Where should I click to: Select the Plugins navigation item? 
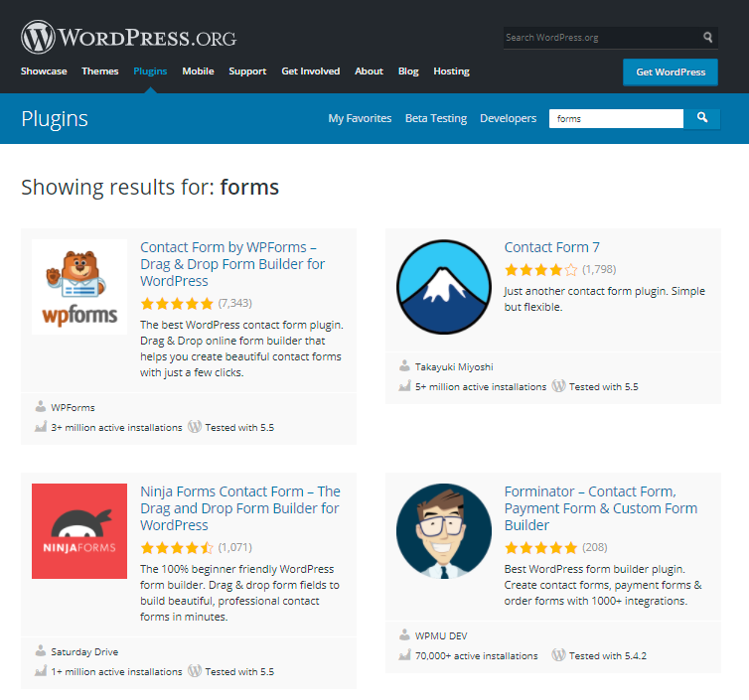tap(150, 71)
